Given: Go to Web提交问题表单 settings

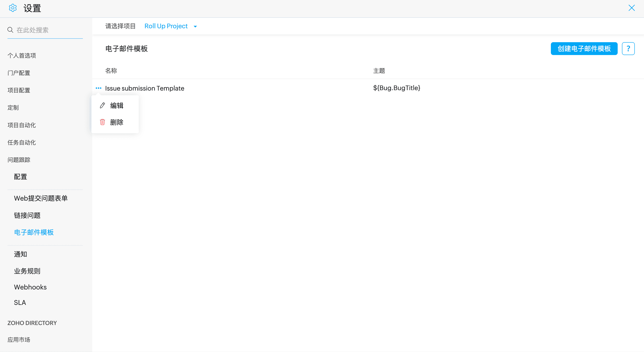Looking at the screenshot, I should coord(41,198).
